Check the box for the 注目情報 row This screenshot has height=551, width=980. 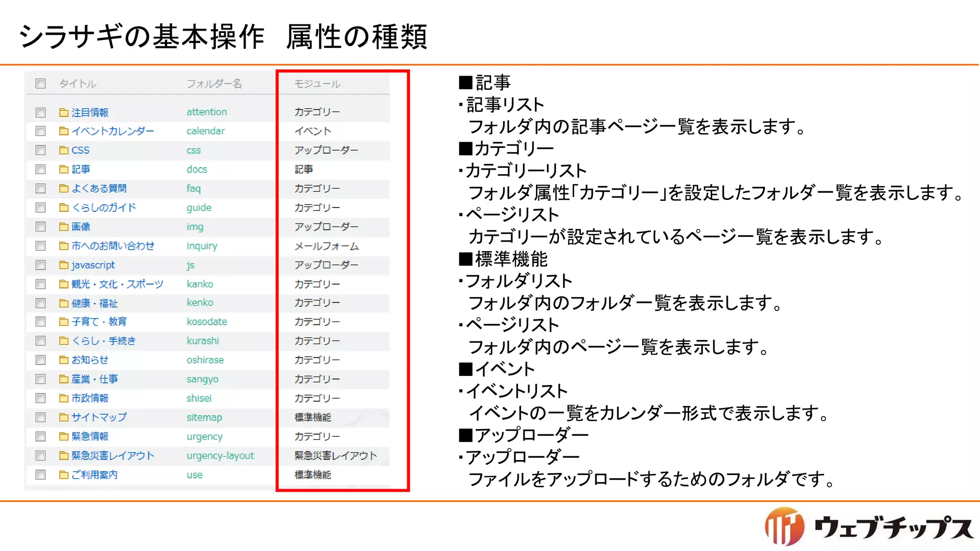point(41,112)
